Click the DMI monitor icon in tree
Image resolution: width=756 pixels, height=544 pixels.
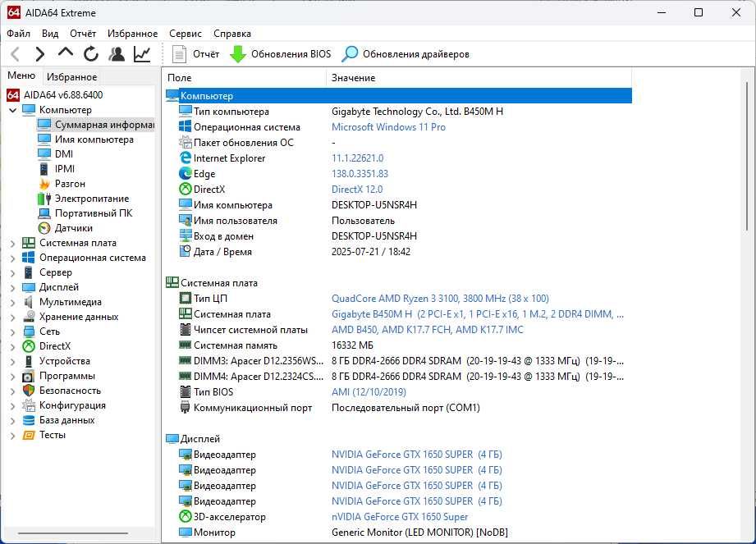44,153
